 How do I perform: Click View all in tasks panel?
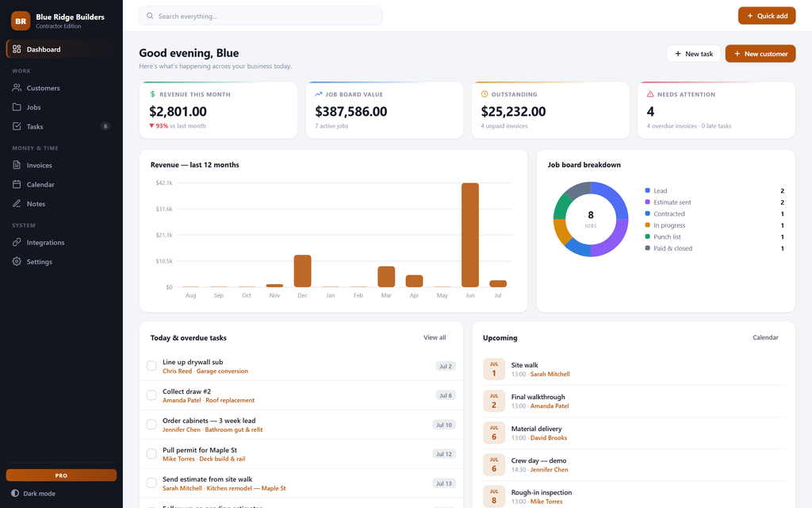coord(435,337)
